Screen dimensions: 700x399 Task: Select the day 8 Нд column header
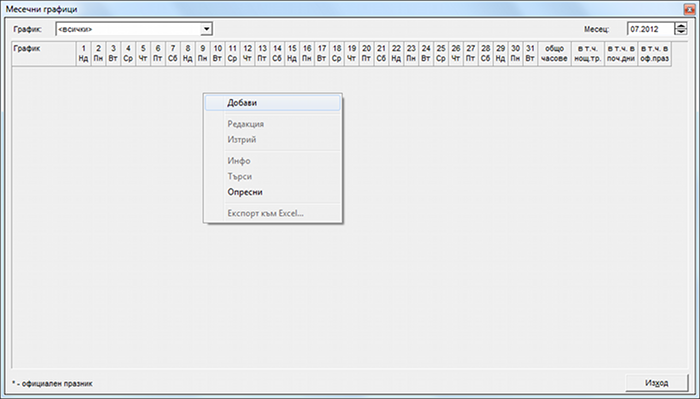click(188, 54)
